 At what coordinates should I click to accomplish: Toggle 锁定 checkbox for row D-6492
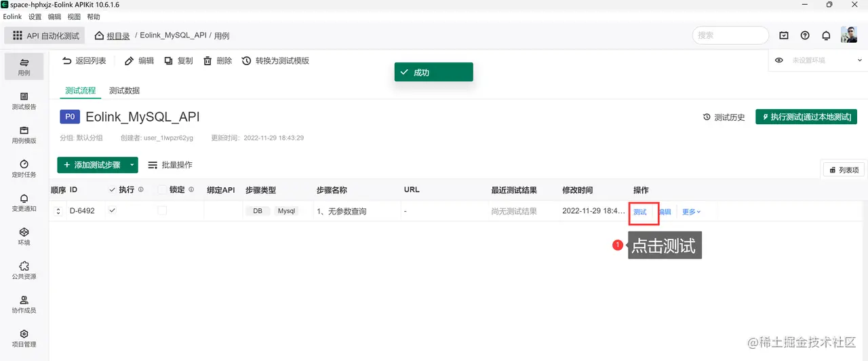point(162,211)
